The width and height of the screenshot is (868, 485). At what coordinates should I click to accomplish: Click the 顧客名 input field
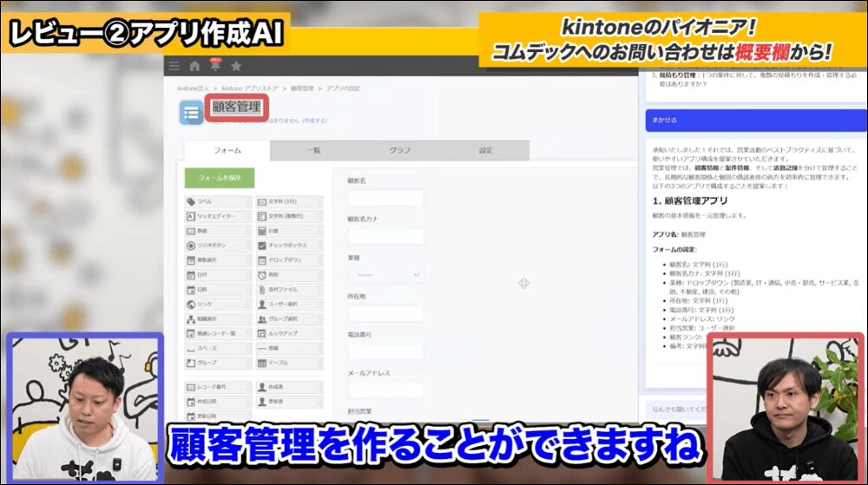[386, 198]
